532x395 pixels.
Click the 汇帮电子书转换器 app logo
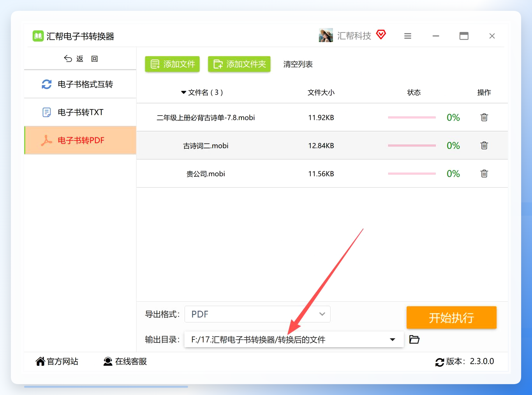[38, 36]
